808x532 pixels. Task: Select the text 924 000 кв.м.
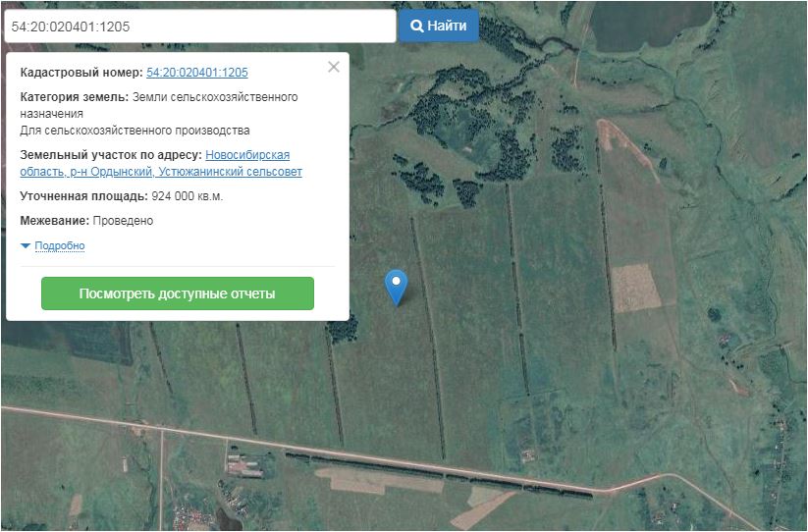188,196
